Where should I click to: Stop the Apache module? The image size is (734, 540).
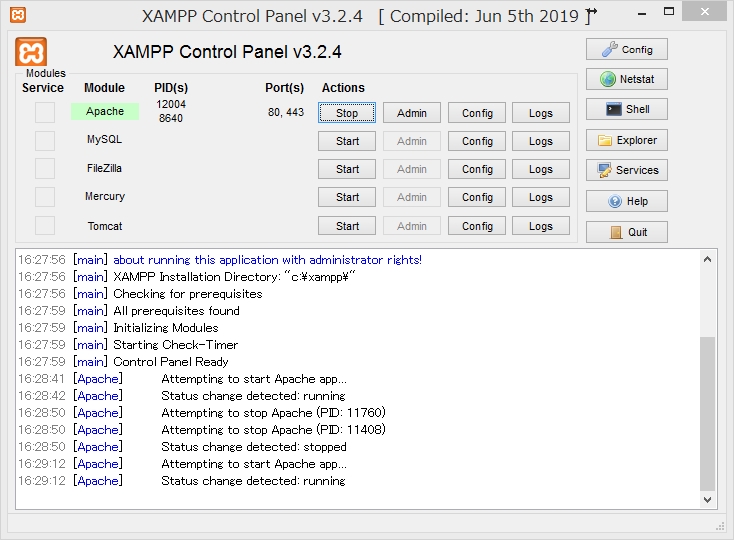[x=347, y=113]
